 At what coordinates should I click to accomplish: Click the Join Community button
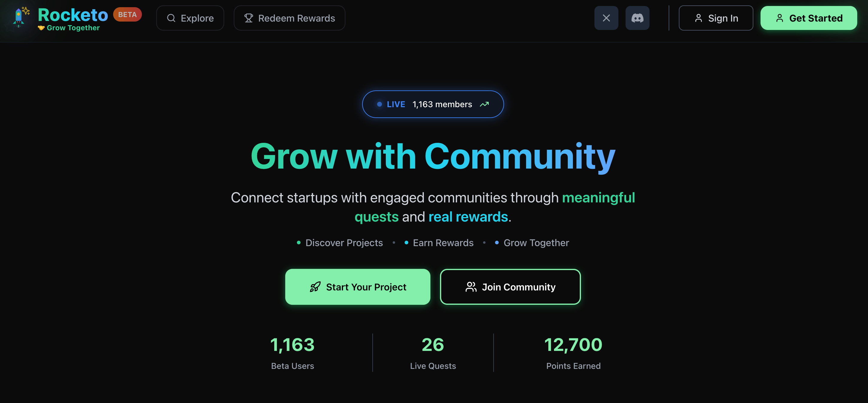point(510,287)
